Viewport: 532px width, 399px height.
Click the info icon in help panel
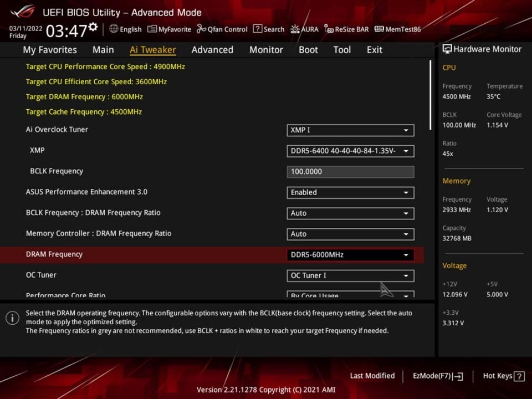click(13, 318)
